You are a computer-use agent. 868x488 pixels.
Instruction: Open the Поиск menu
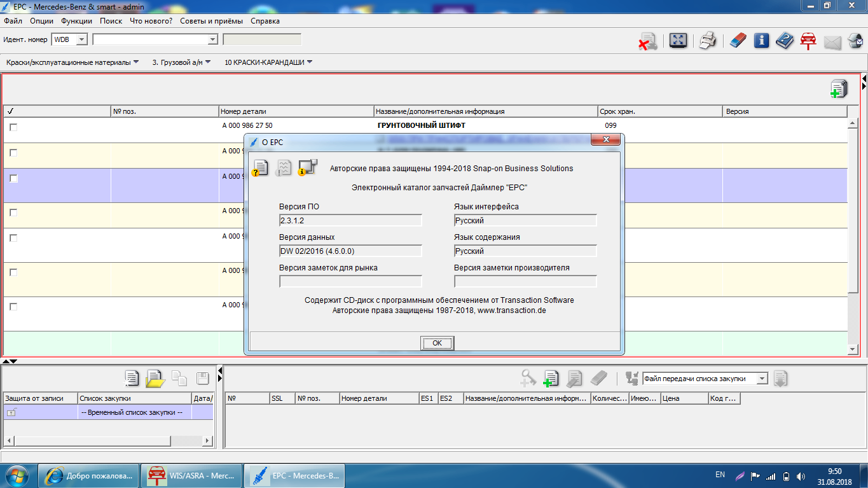pos(111,21)
